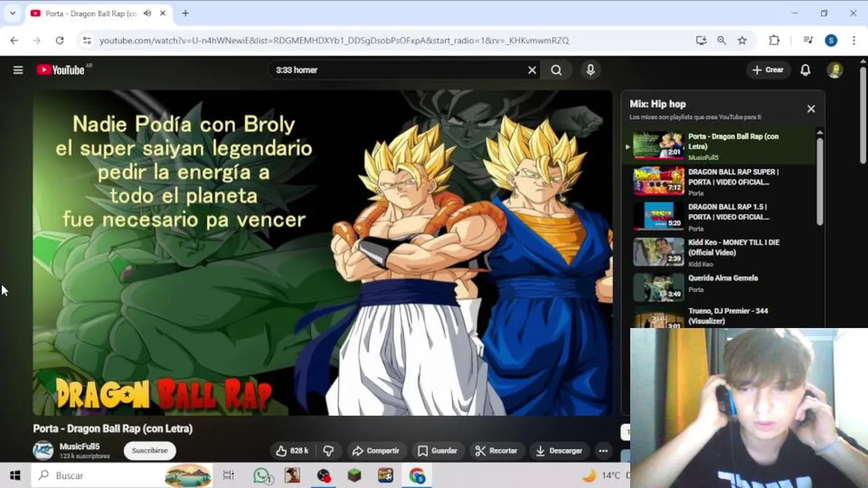Open Windows Start menu
The image size is (868, 488).
coord(15,475)
